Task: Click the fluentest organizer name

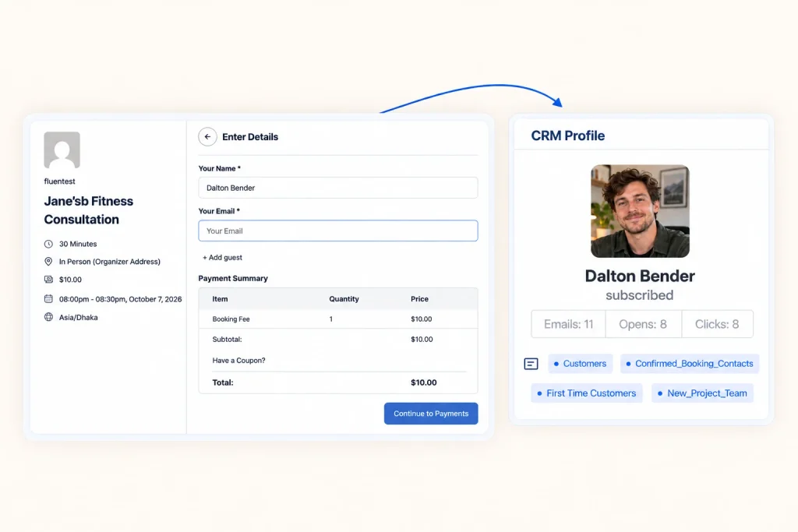Action: pos(59,181)
